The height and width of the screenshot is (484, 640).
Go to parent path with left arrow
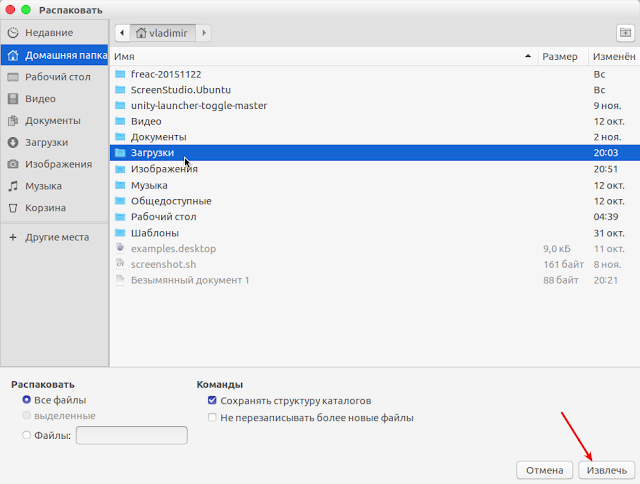tap(122, 33)
